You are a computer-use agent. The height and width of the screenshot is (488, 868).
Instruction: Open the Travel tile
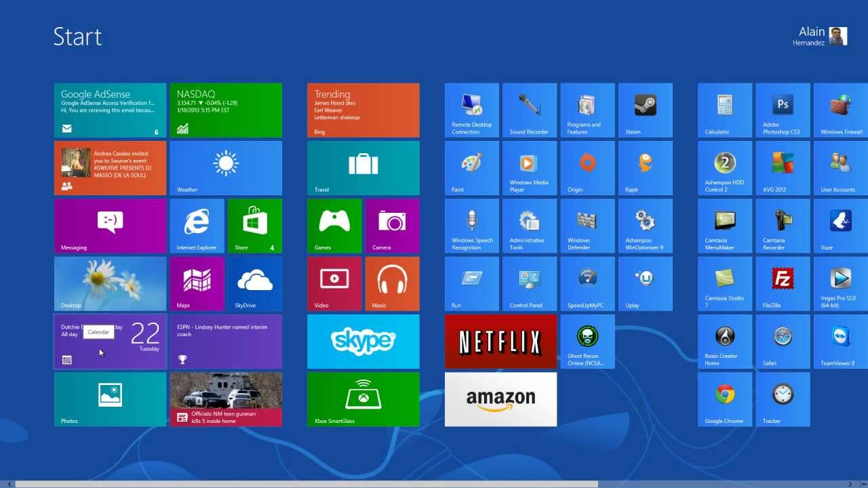363,168
